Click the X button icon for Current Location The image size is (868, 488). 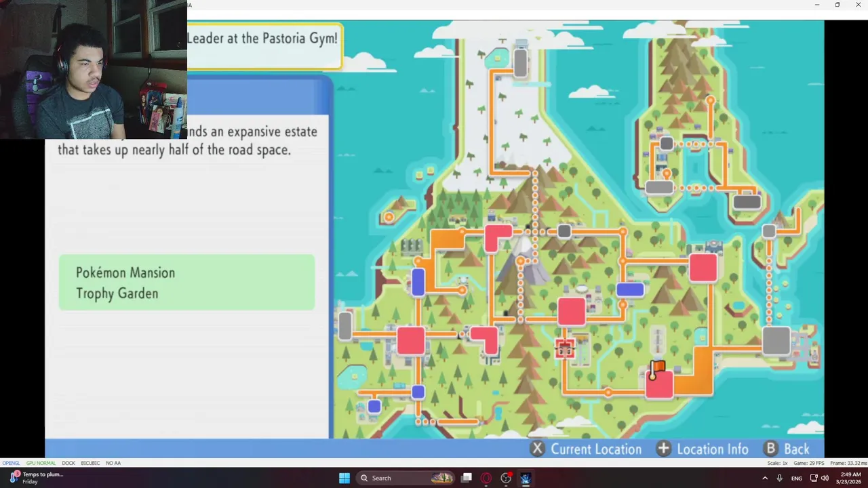537,449
